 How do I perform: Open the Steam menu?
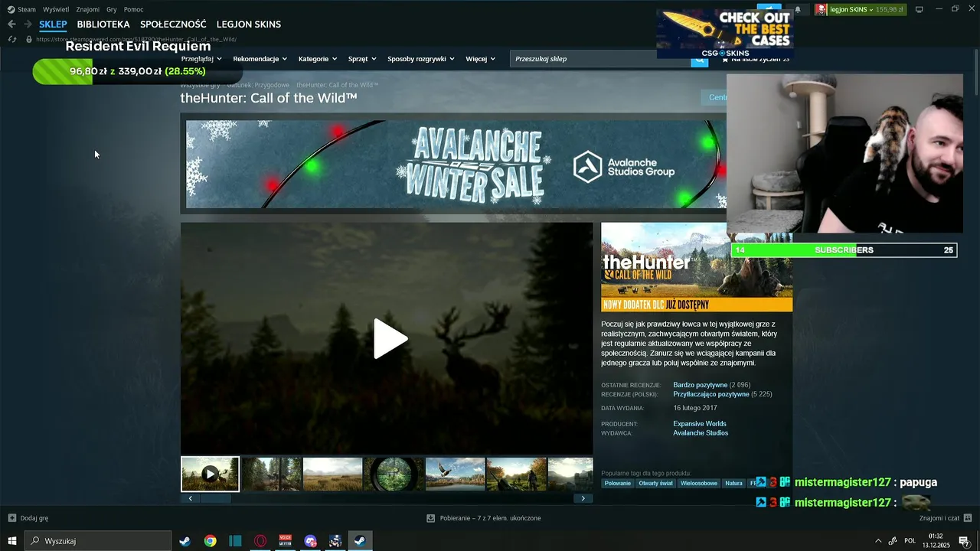click(27, 9)
